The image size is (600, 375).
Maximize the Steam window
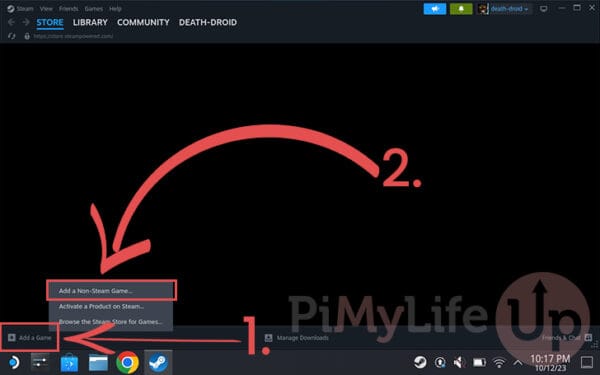(x=577, y=8)
